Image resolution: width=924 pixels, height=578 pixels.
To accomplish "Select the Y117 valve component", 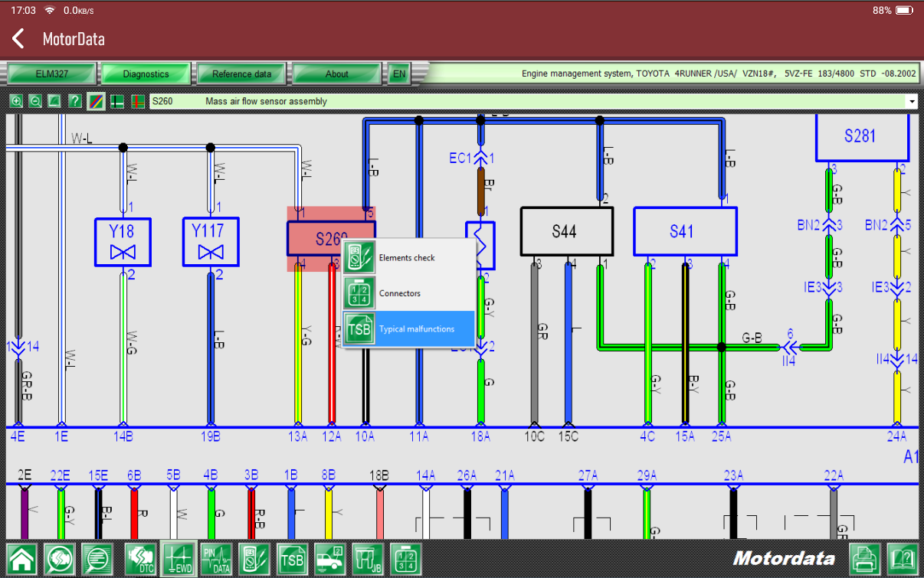I will [211, 242].
